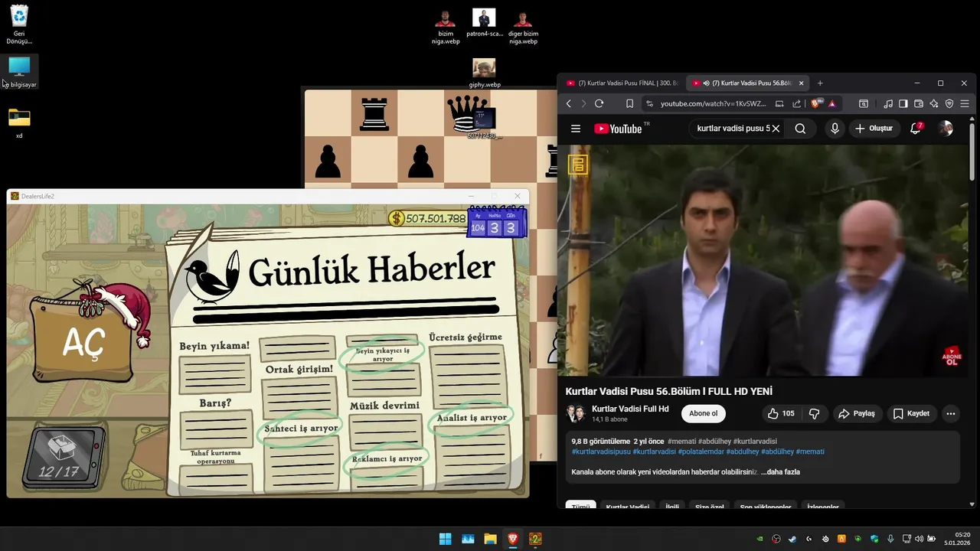
Task: Open Brave VPN shield icon
Action: 949,103
